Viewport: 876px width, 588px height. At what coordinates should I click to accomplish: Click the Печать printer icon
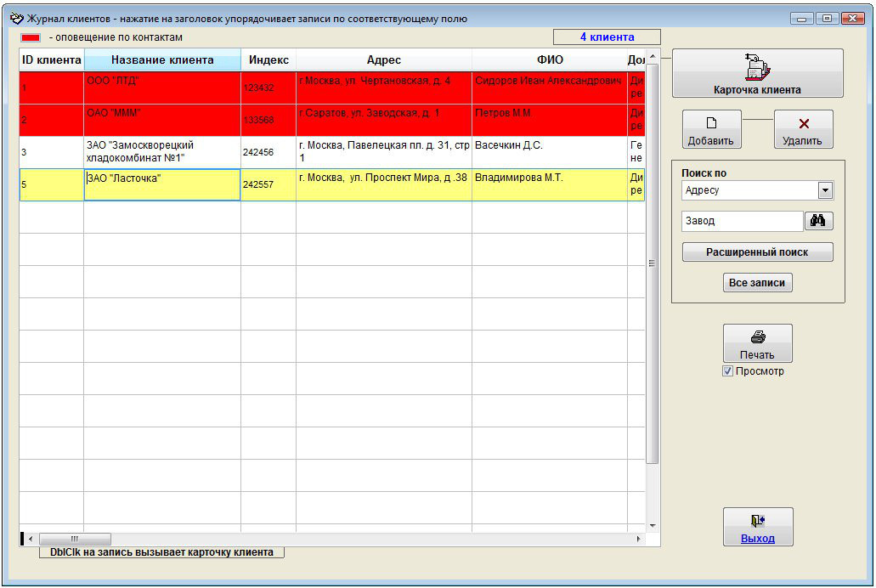(x=757, y=337)
